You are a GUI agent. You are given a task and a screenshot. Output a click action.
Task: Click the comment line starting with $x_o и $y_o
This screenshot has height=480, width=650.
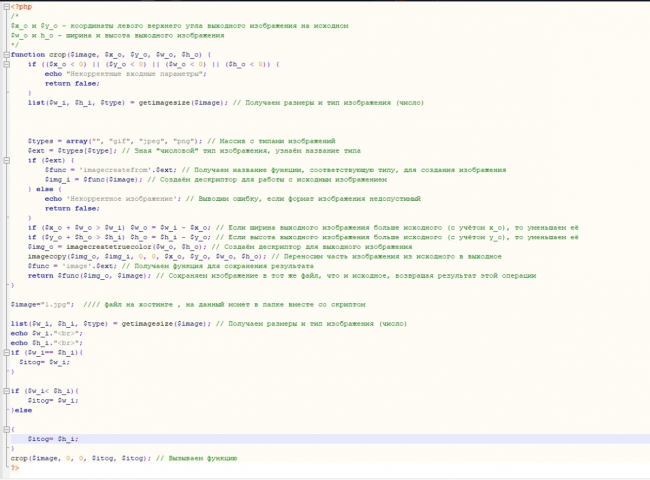179,26
